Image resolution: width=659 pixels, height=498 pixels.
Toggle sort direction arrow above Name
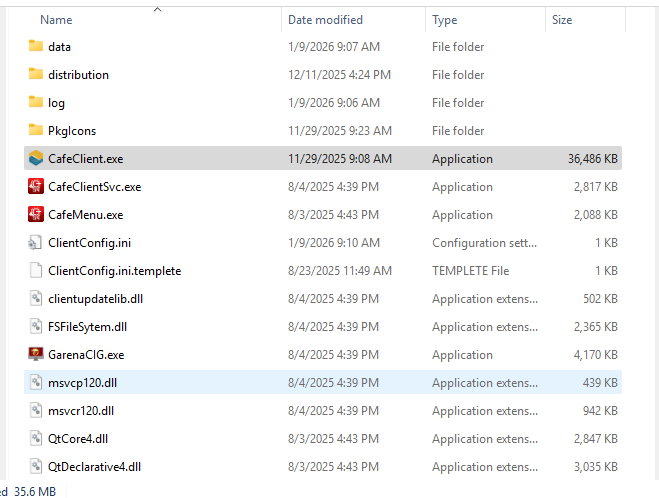click(x=157, y=9)
